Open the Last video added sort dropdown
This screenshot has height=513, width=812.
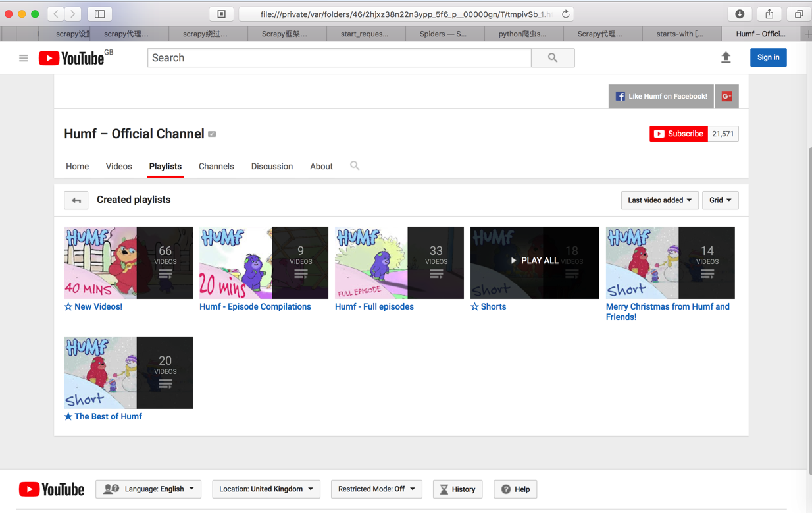(659, 200)
